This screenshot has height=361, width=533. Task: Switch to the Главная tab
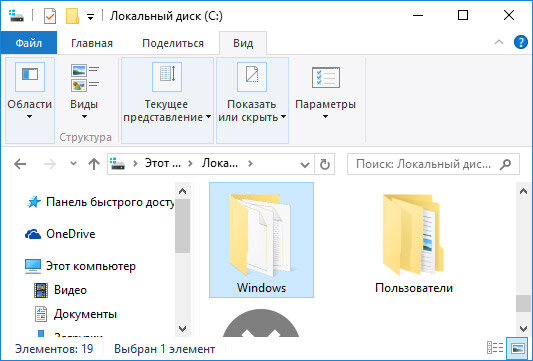(92, 43)
